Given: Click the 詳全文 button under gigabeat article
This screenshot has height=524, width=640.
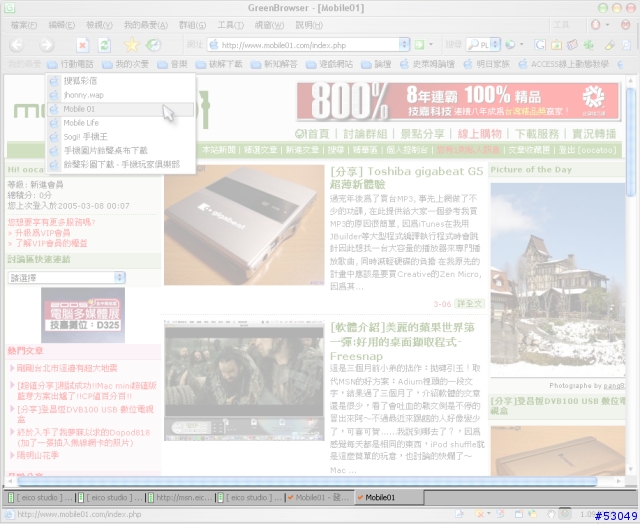Looking at the screenshot, I should 469,304.
